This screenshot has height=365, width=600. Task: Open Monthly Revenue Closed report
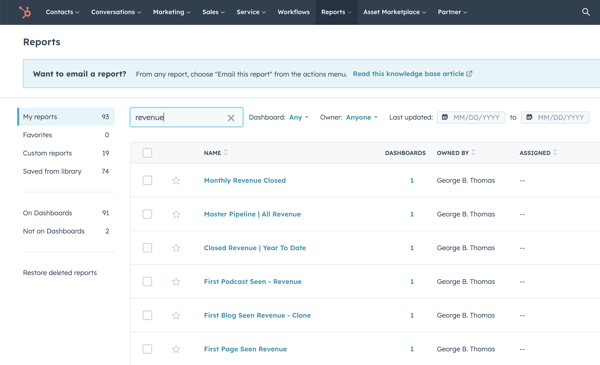click(245, 181)
